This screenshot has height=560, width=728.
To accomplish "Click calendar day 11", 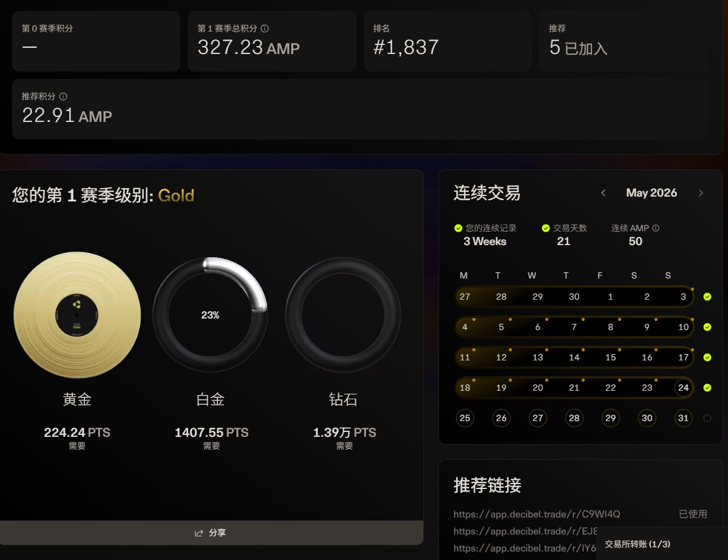I will pos(464,357).
